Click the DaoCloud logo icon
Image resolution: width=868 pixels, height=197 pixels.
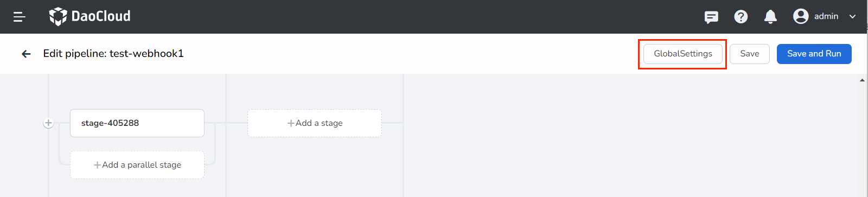(58, 17)
